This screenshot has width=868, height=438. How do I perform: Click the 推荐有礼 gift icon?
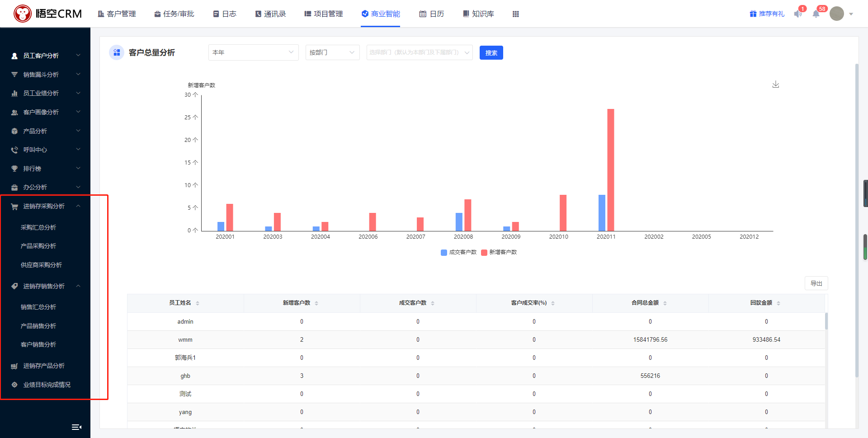pyautogui.click(x=753, y=14)
